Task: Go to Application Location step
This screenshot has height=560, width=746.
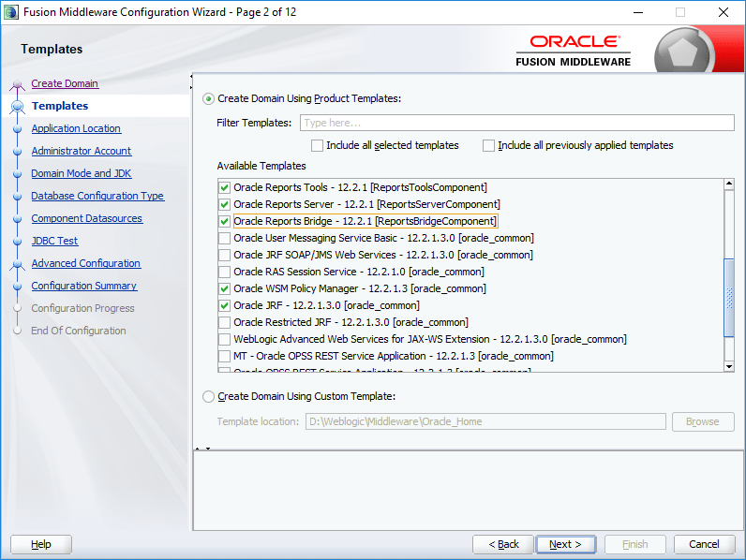Action: pos(76,129)
